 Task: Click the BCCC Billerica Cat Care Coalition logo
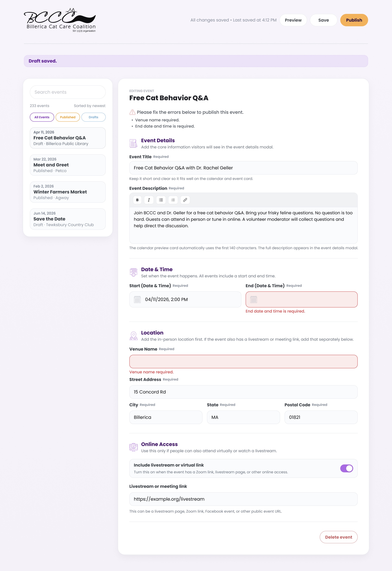point(60,20)
